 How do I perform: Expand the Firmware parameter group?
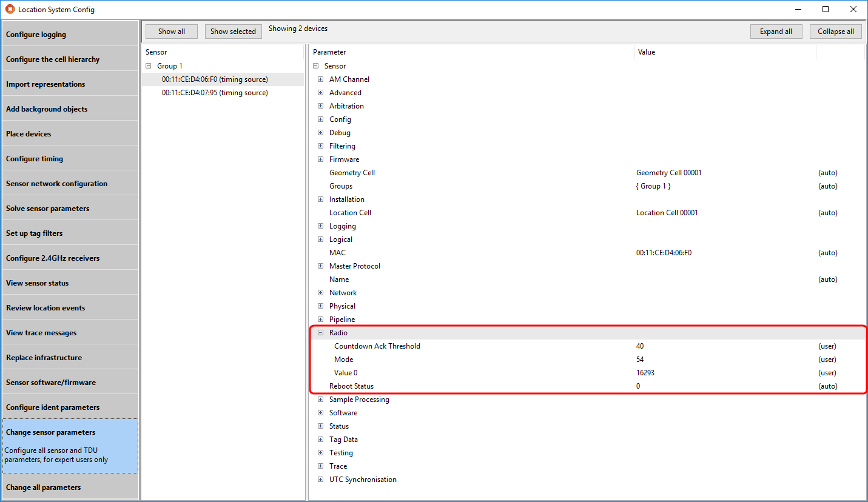tap(320, 159)
